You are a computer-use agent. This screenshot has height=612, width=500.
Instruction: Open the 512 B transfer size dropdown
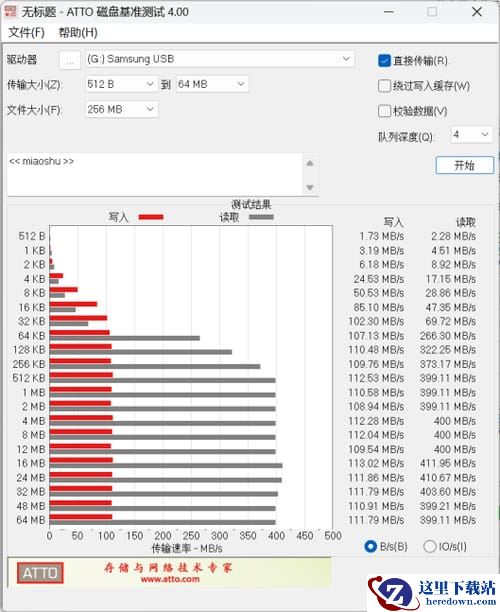pos(122,84)
